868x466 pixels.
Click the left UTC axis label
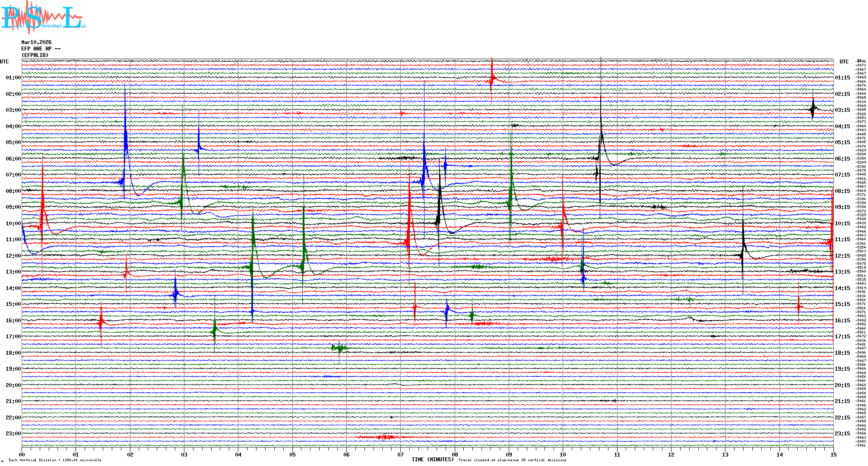click(4, 62)
